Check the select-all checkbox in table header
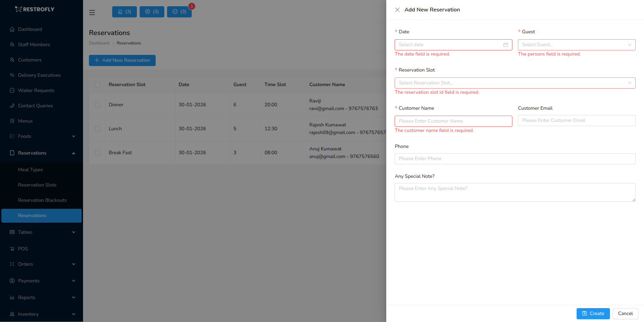 pos(98,84)
